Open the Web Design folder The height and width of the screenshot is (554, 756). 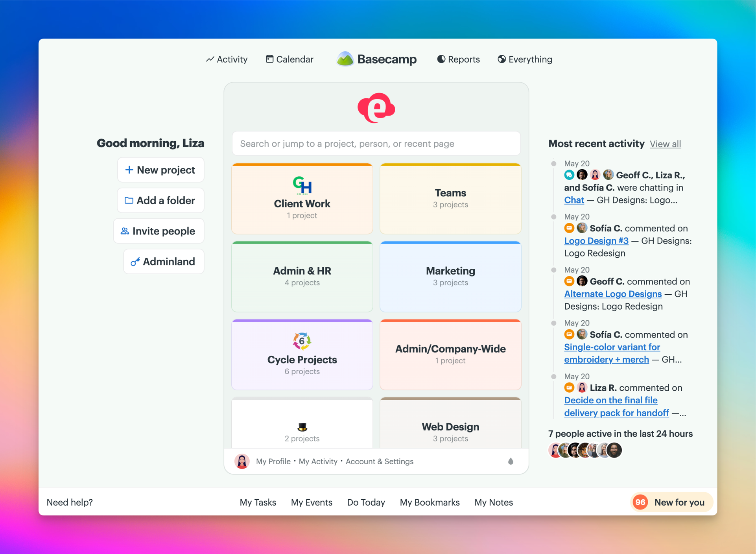450,423
